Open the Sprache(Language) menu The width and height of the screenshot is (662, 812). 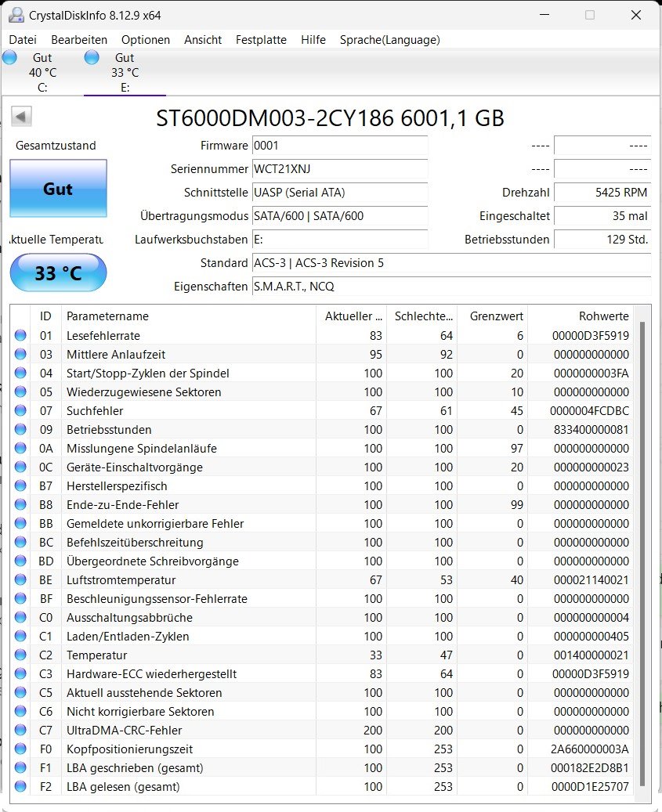[x=389, y=39]
